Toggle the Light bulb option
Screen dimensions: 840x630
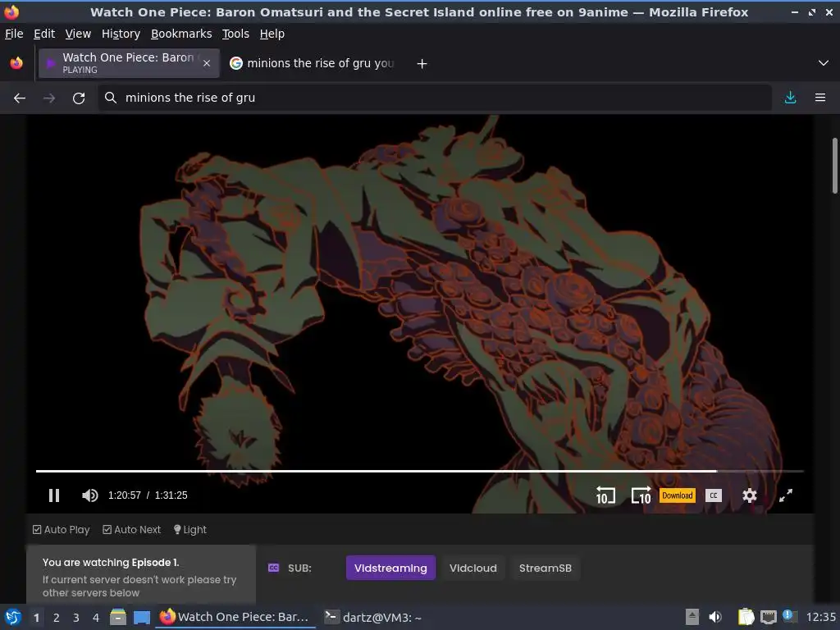(x=190, y=530)
